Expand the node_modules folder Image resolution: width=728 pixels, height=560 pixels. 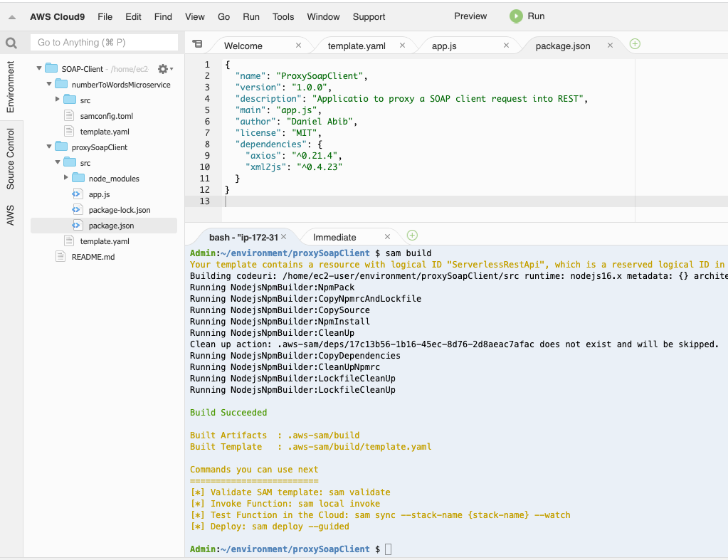tap(66, 178)
